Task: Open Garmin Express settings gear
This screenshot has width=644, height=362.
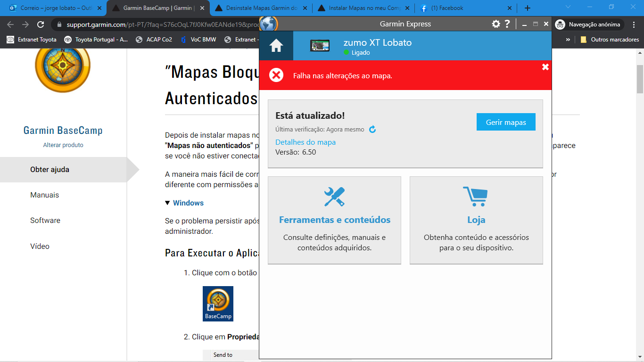Action: [x=496, y=24]
